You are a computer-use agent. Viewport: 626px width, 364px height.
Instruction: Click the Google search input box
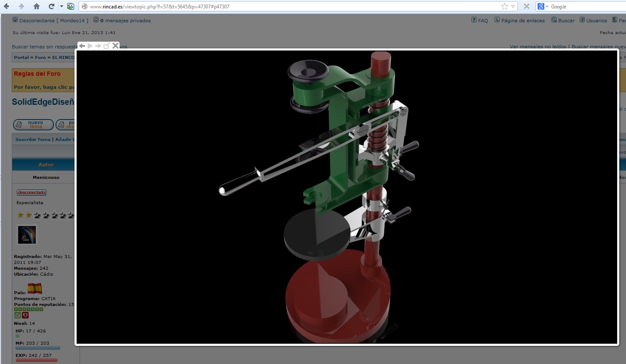[x=588, y=6]
